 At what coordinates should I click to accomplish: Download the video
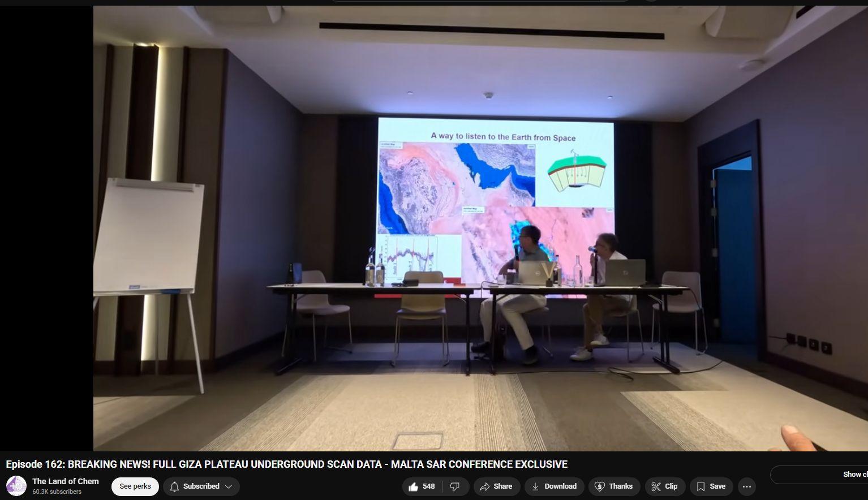click(x=553, y=486)
